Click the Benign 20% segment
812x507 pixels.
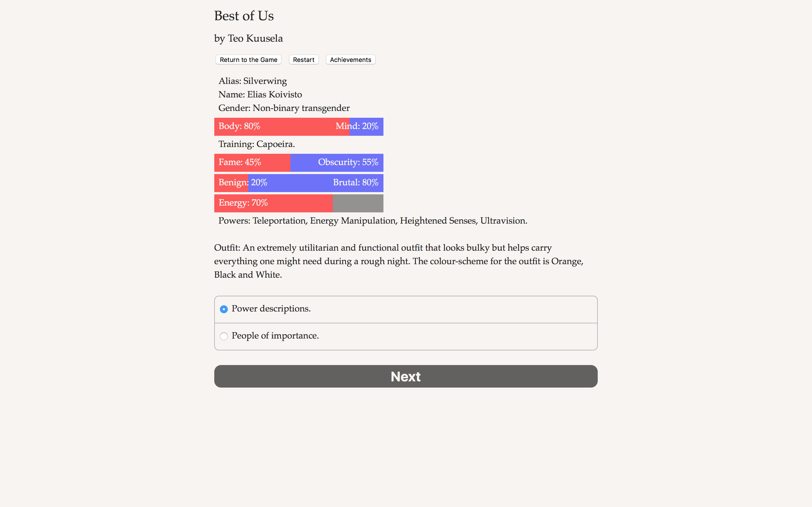click(231, 183)
